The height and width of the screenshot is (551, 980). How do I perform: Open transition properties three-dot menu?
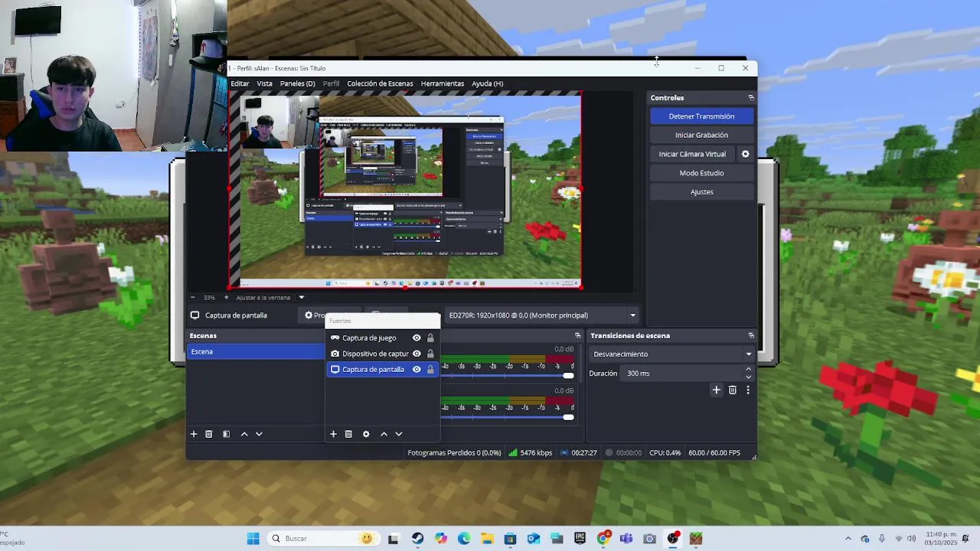(x=748, y=390)
